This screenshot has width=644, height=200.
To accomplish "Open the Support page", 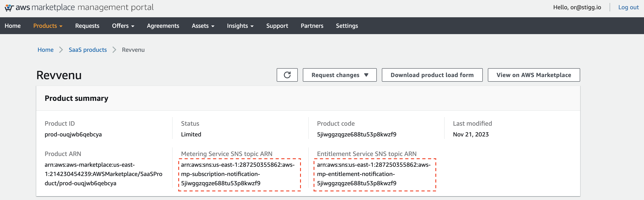I will click(x=277, y=26).
